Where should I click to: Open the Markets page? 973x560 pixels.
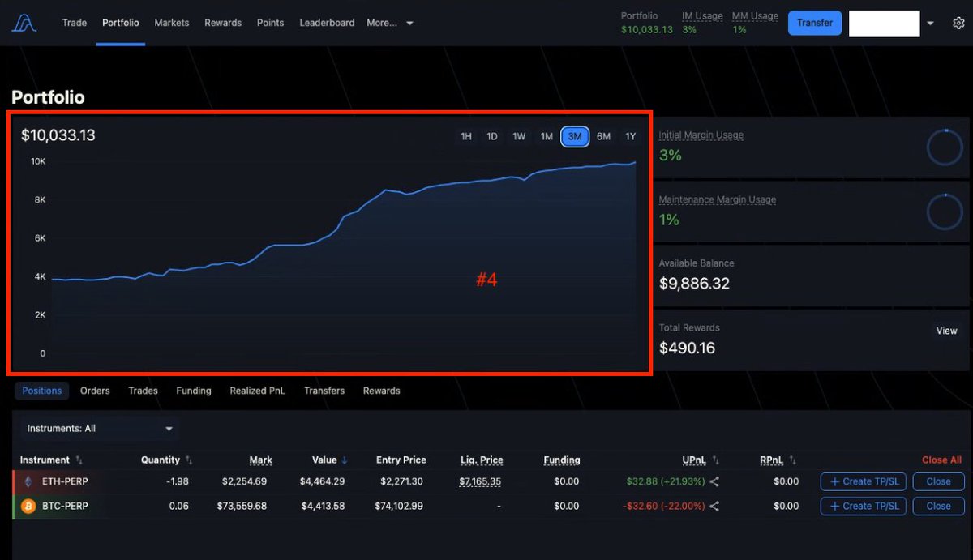[172, 23]
